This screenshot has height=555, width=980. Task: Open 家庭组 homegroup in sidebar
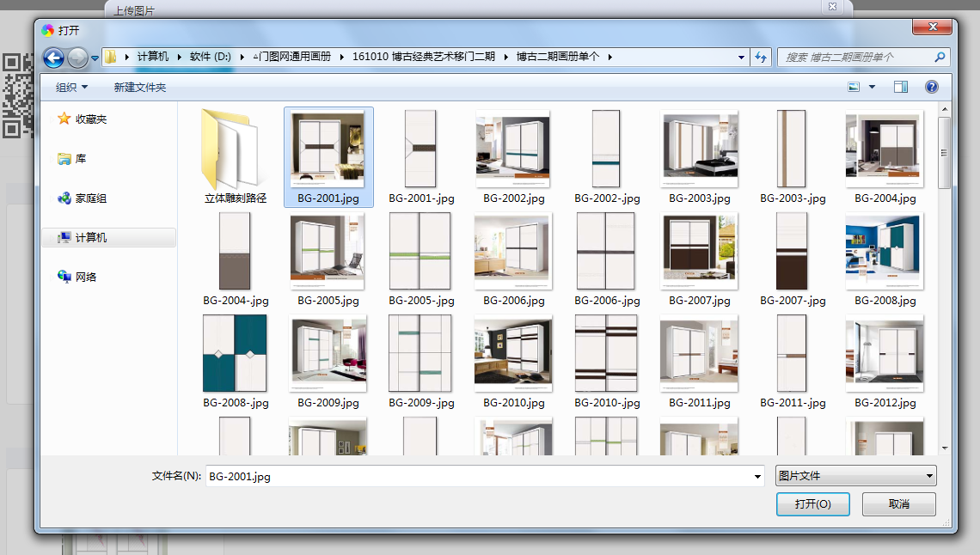[90, 198]
